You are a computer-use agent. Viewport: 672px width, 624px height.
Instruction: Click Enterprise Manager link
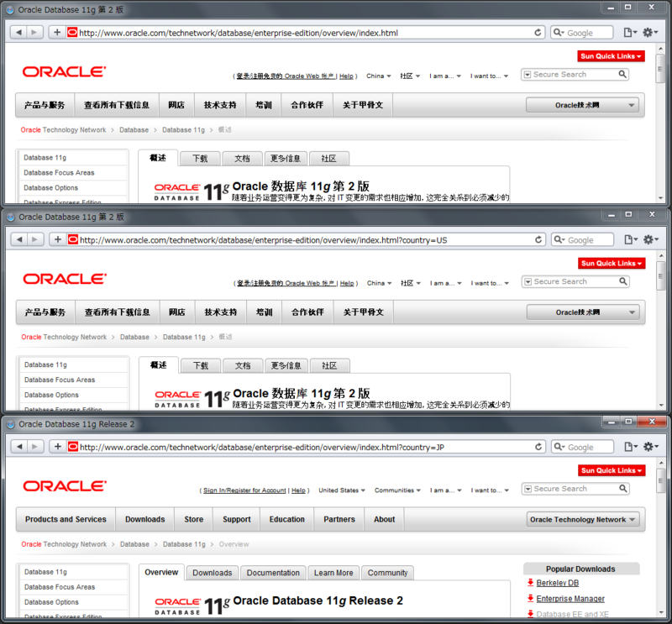point(570,599)
